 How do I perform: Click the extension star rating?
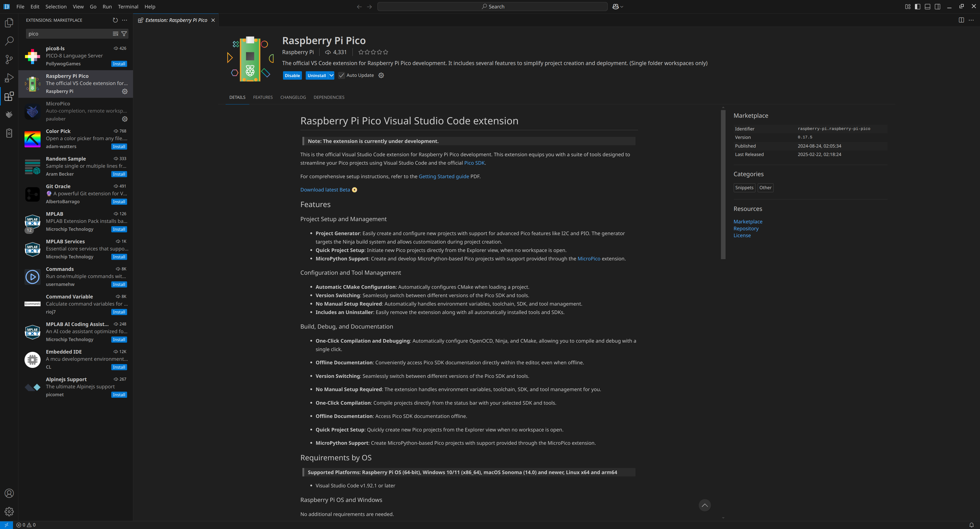tap(373, 52)
